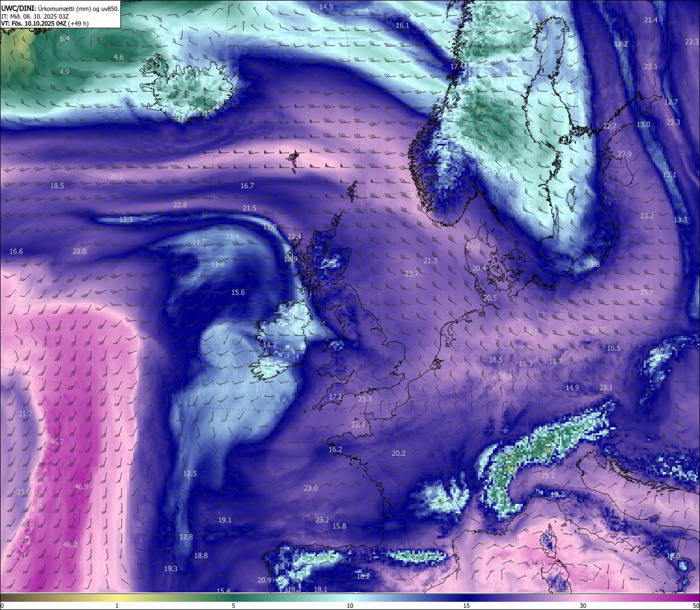
Task: Click the 22.9 value label
Action: pyautogui.click(x=625, y=154)
